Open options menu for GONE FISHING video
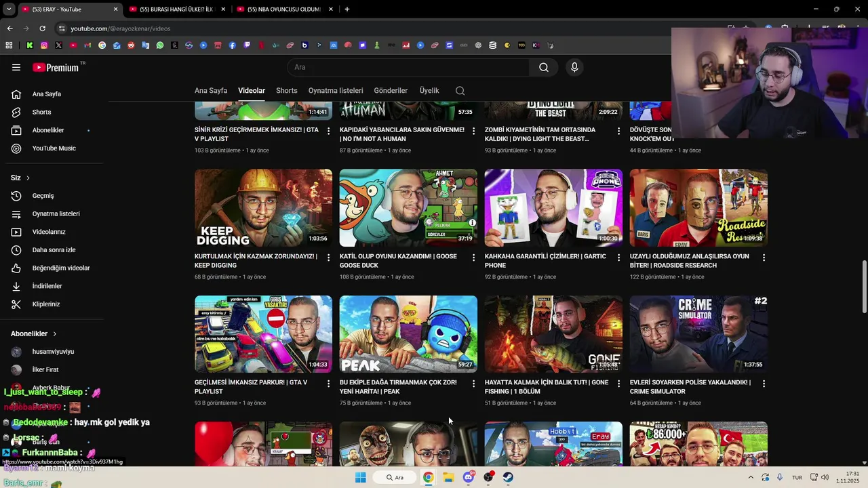Image resolution: width=868 pixels, height=488 pixels. point(618,384)
